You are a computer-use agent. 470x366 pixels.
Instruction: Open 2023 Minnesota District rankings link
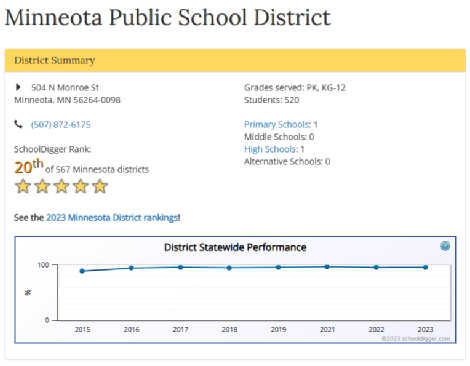112,218
